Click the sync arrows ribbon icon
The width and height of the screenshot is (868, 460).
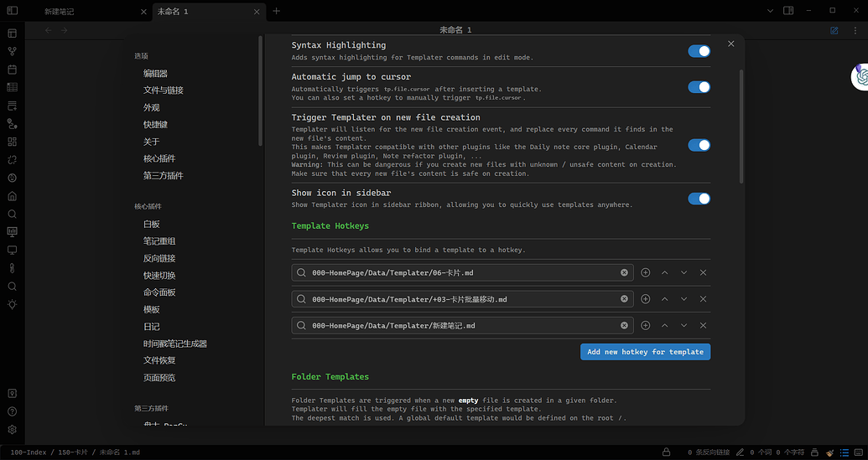pos(13,160)
